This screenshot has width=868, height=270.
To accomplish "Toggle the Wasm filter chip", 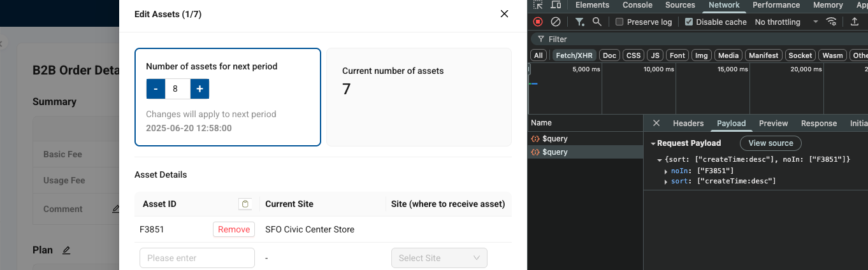I will coord(832,55).
